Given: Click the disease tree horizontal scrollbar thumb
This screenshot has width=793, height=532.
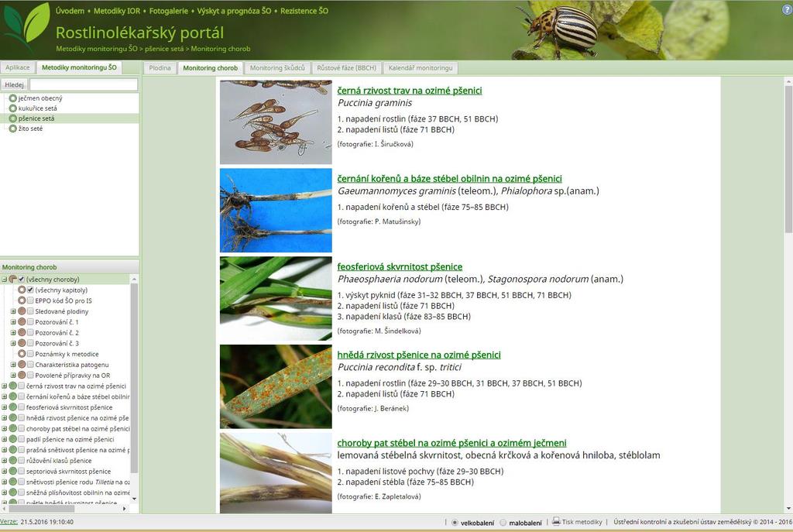Looking at the screenshot, I should point(42,508).
